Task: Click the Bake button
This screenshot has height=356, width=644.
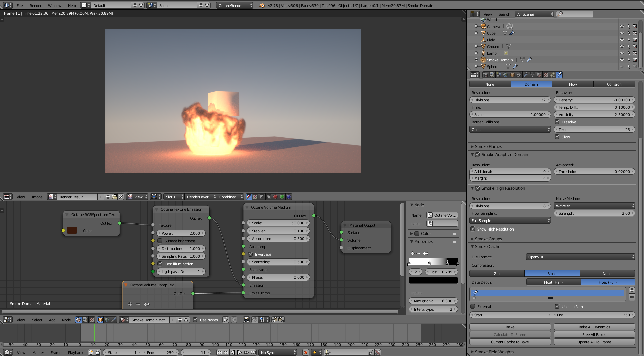Action: 510,327
